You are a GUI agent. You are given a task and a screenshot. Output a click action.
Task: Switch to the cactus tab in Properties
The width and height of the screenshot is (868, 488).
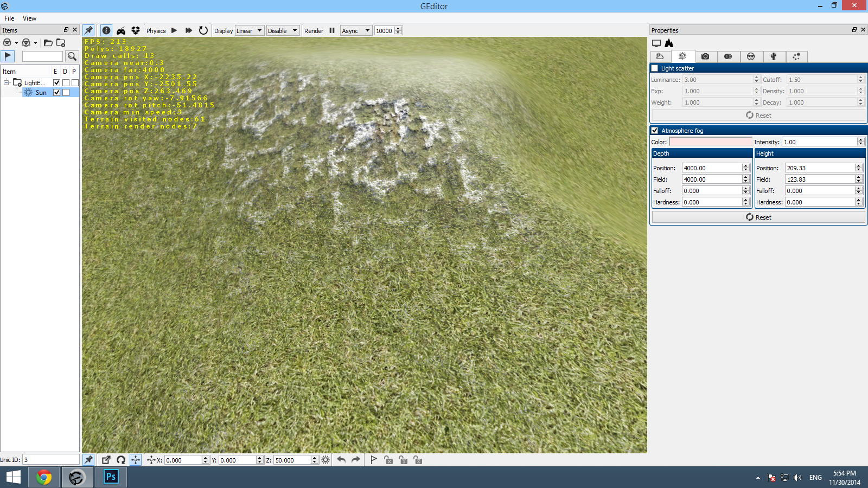774,56
